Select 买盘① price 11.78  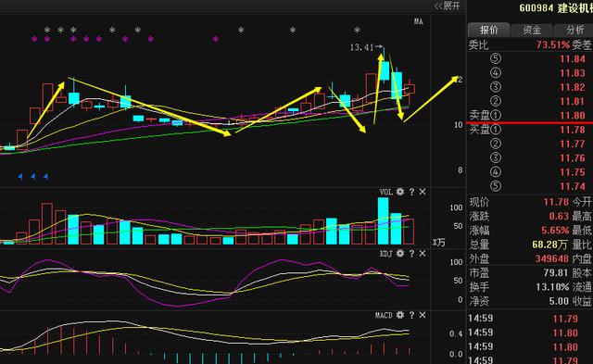573,130
